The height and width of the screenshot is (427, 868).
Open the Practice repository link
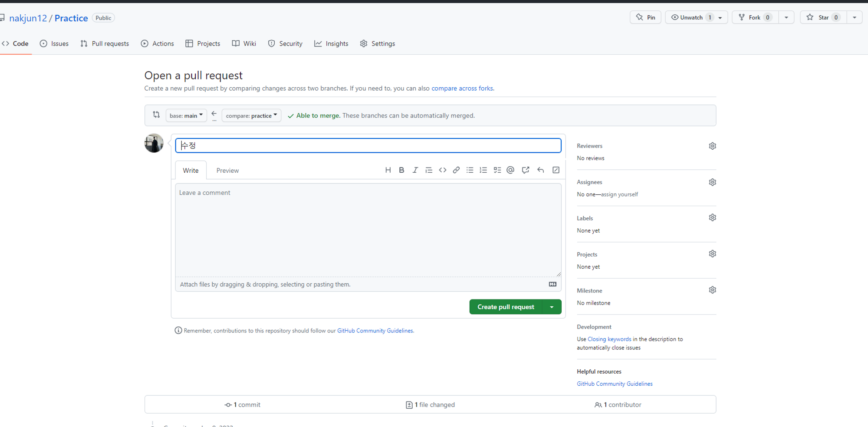tap(71, 18)
